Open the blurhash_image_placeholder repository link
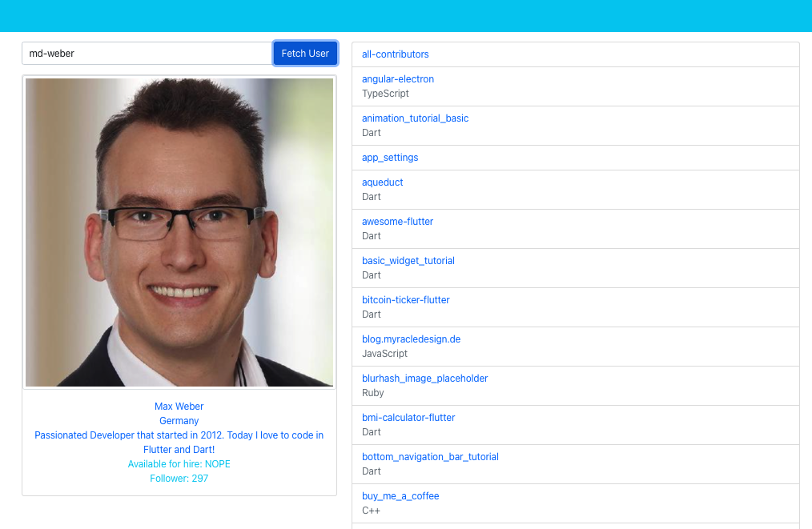Viewport: 812px width, 529px height. tap(424, 379)
